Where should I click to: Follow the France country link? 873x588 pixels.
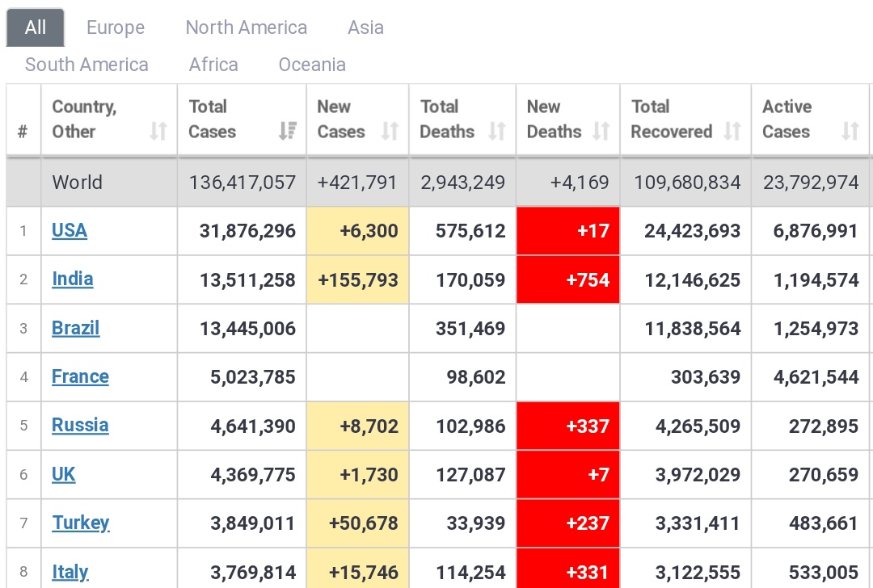click(80, 376)
